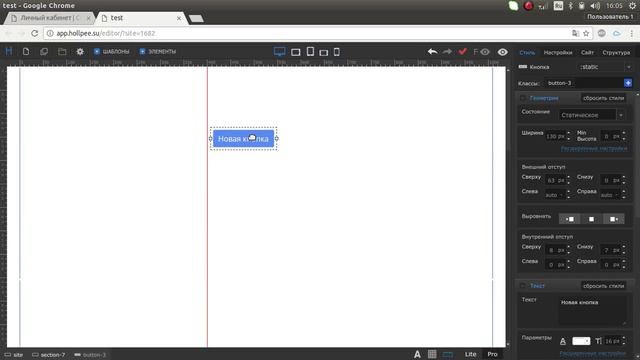Select landscape phone viewport
This screenshot has height=360, width=640.
tap(324, 53)
